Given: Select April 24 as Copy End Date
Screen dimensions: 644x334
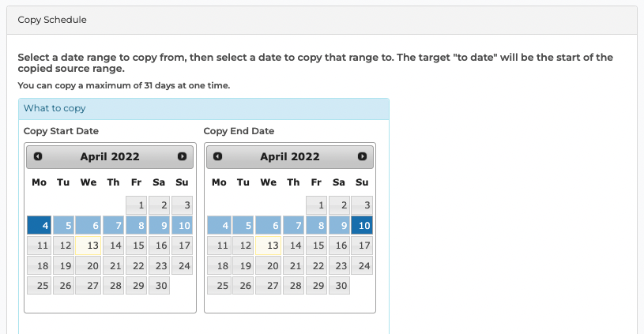Looking at the screenshot, I should tap(362, 265).
